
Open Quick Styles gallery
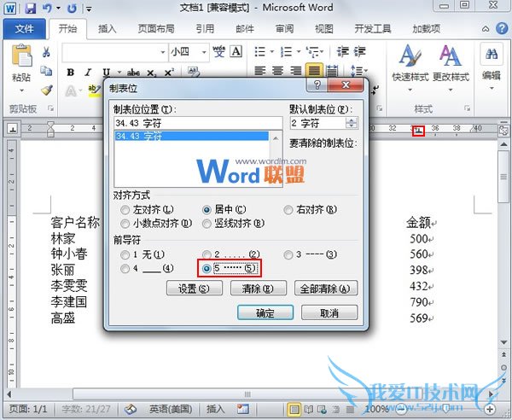[410, 67]
